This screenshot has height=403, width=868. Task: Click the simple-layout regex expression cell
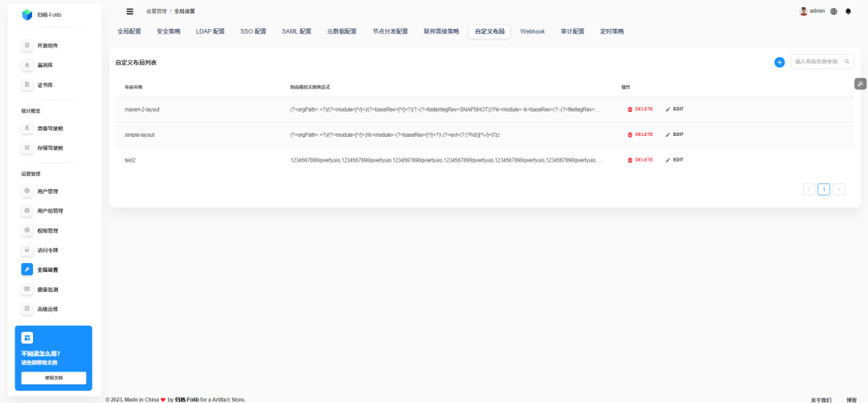[395, 134]
